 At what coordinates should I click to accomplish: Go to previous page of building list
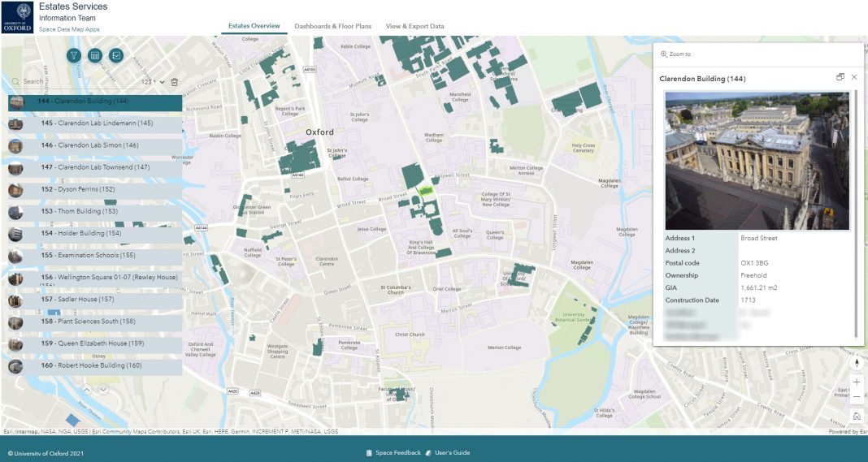tap(87, 390)
